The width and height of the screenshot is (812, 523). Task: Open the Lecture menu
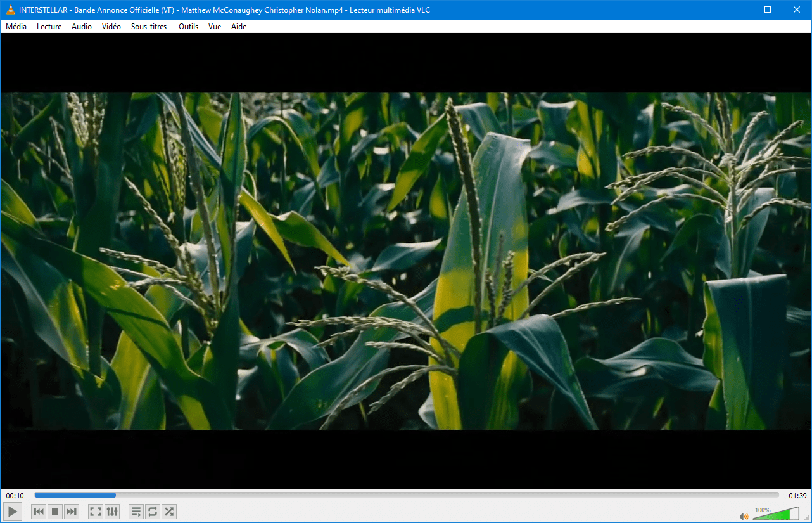click(49, 27)
